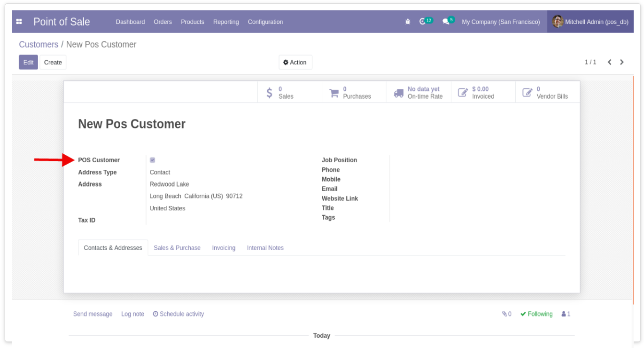Click the debug bug icon
The image size is (644, 348).
coord(408,22)
